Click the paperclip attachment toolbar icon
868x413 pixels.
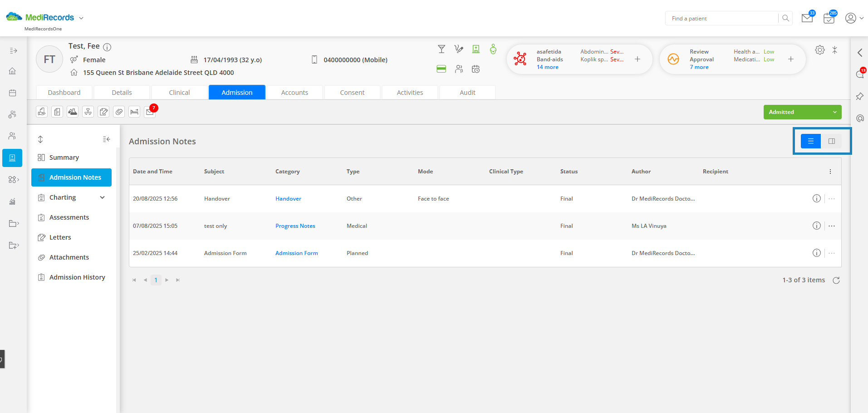click(119, 112)
